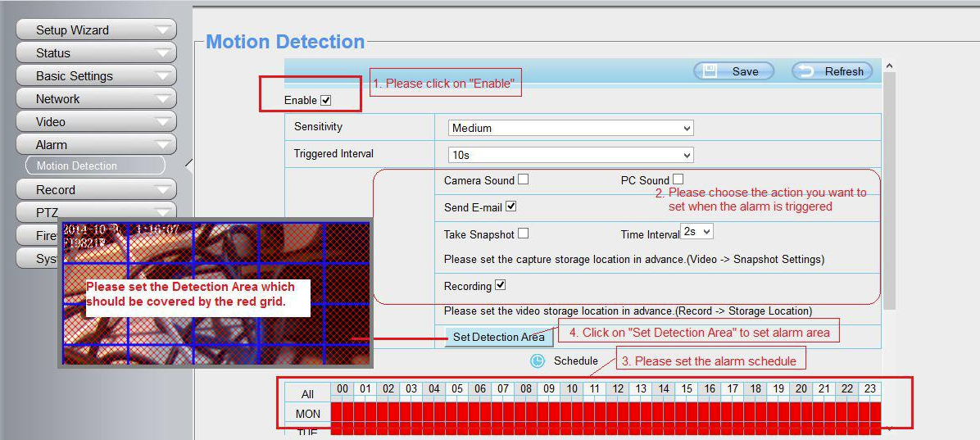Uncheck the Send E-mail checkbox
Viewport: 980px width, 440px height.
click(x=511, y=206)
